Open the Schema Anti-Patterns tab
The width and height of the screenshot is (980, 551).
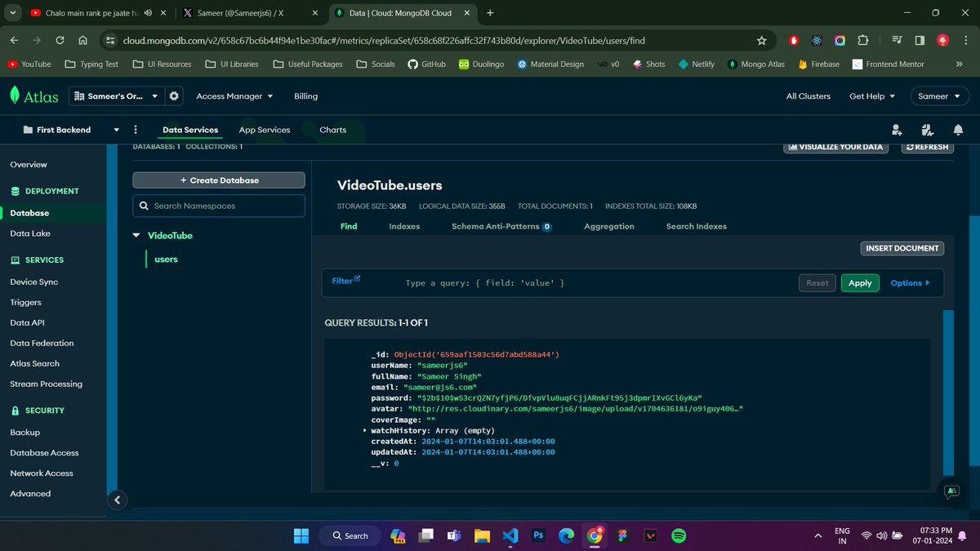pyautogui.click(x=501, y=226)
